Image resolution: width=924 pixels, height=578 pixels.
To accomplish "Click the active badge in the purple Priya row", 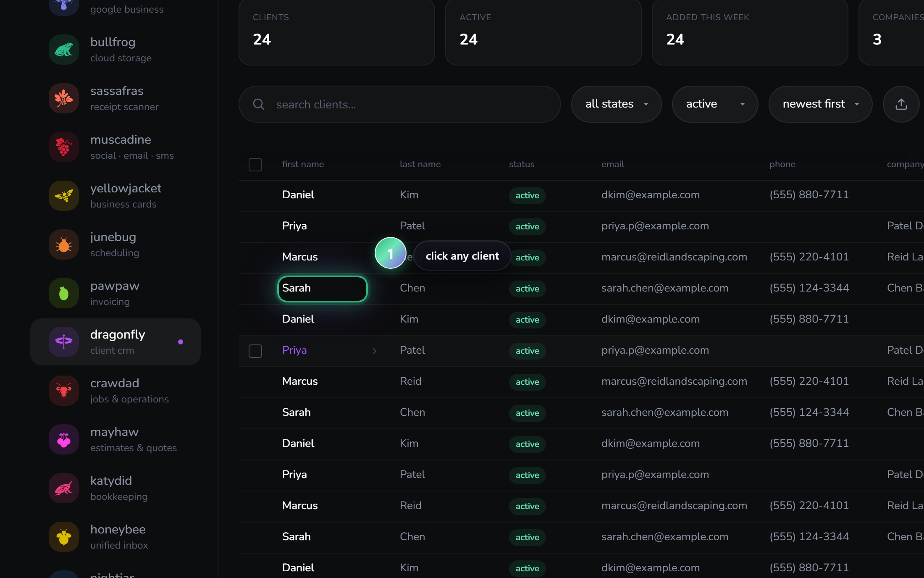I will click(x=528, y=351).
